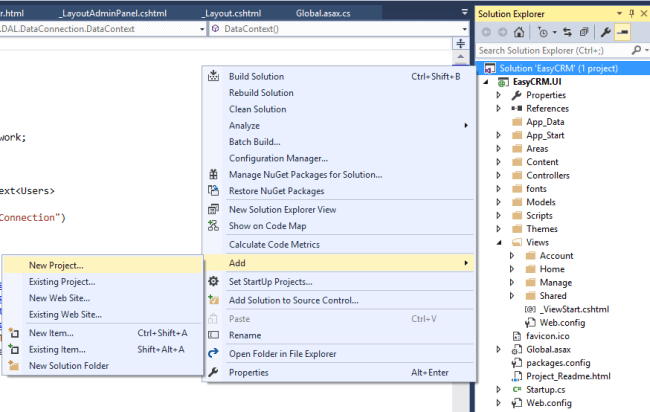Image resolution: width=650 pixels, height=412 pixels.
Task: Click the Sync with Active Document icon
Action: tap(568, 32)
